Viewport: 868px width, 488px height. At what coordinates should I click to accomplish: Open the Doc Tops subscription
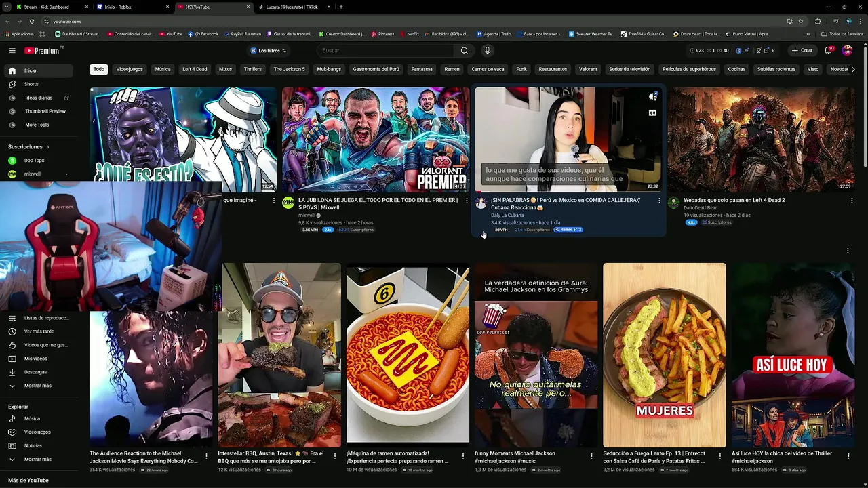click(34, 161)
